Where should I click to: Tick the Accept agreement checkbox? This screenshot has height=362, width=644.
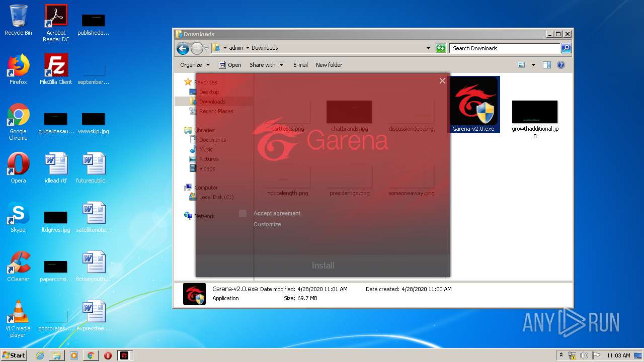coord(243,214)
